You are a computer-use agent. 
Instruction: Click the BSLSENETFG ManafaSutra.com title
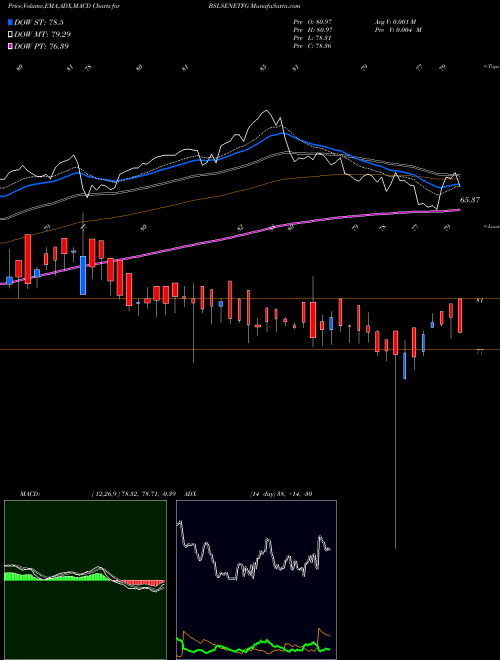(x=254, y=7)
